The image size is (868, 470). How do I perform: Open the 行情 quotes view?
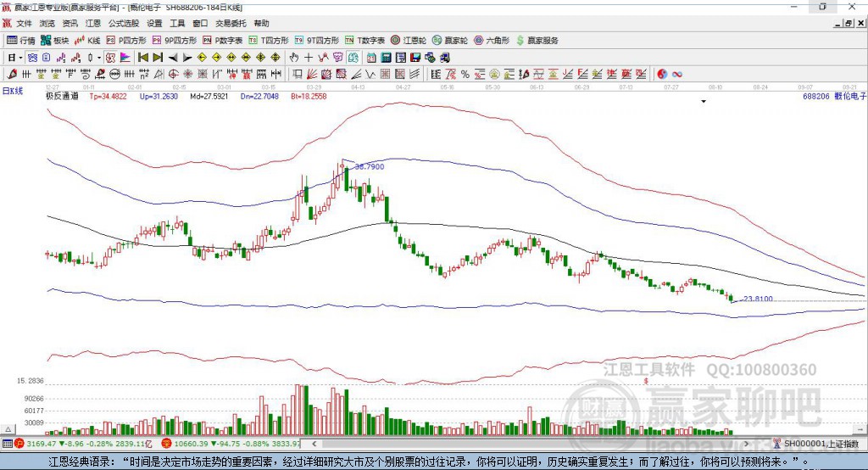[21, 40]
